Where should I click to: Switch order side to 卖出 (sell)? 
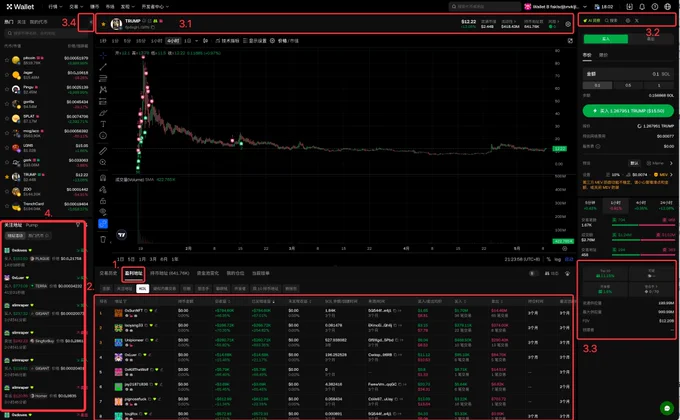[651, 39]
